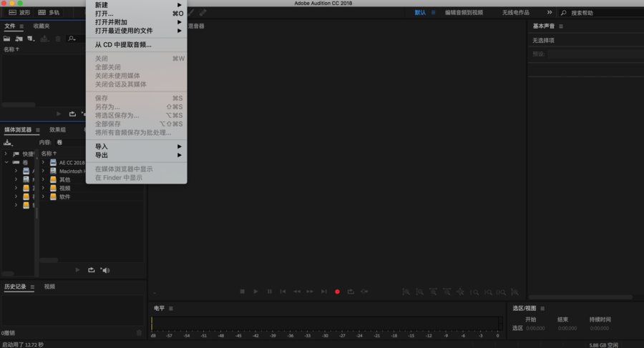Viewport: 644px width, 348px height.
Task: Click Essential Sound horizontal scrollbar
Action: pyautogui.click(x=580, y=297)
